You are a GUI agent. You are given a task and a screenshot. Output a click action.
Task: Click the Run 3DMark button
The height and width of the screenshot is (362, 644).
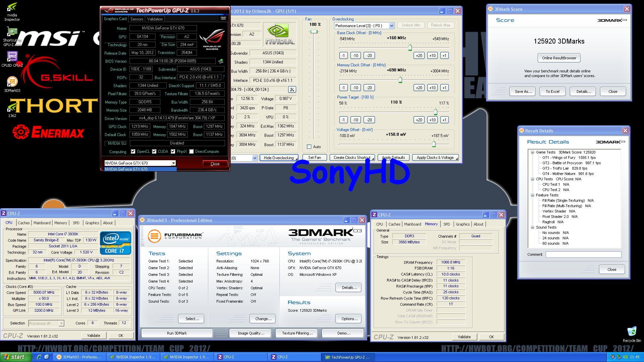(177, 333)
